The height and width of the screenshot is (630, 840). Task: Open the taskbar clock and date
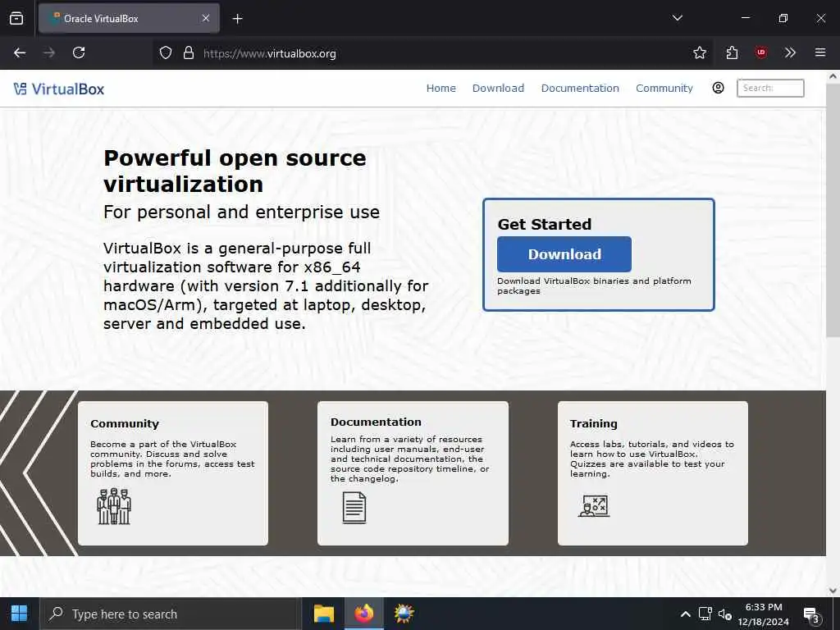[x=764, y=614]
